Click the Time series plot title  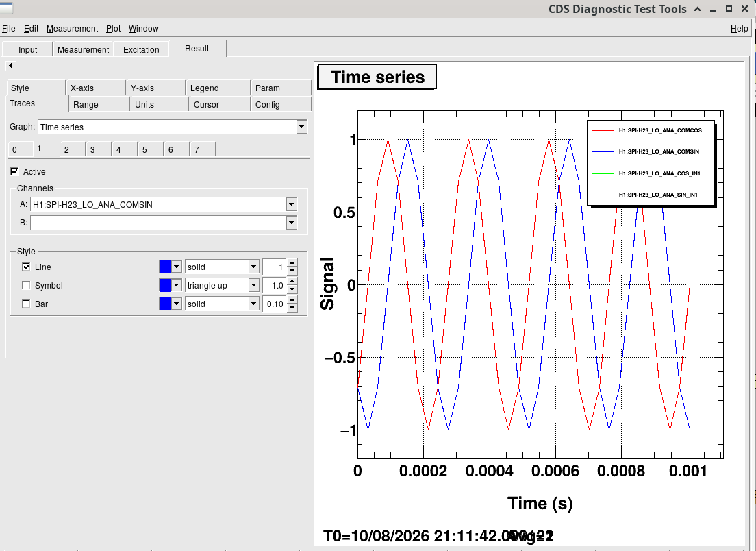(x=377, y=77)
